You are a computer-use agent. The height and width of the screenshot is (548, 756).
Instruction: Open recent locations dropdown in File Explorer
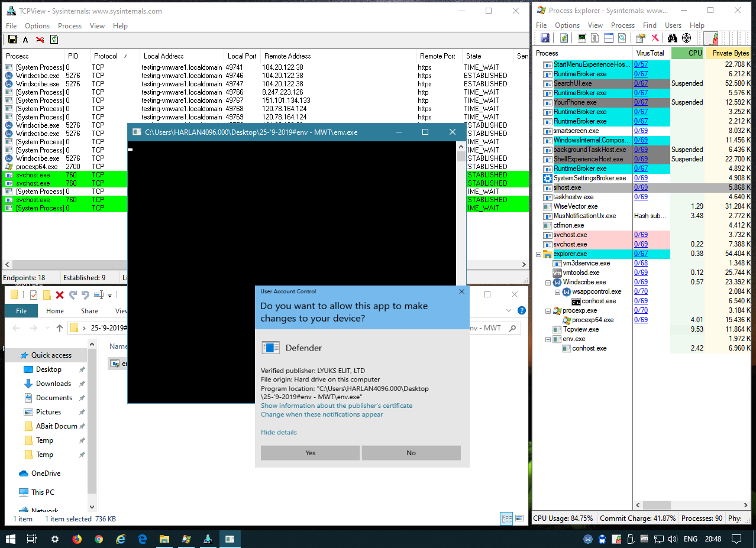click(47, 328)
